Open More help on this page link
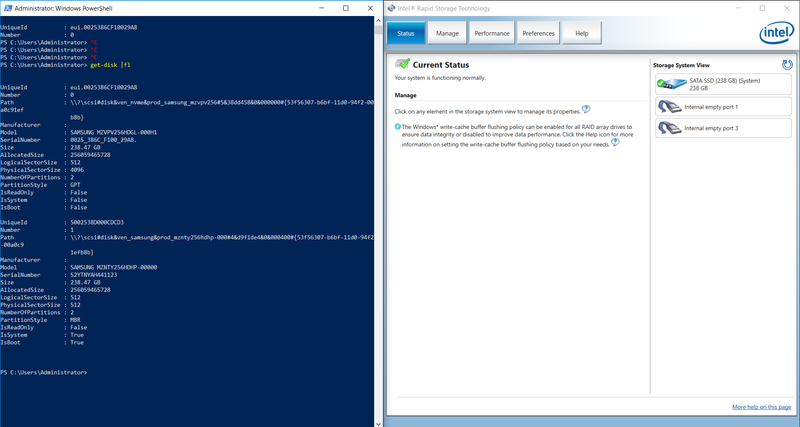This screenshot has height=427, width=800. click(761, 407)
